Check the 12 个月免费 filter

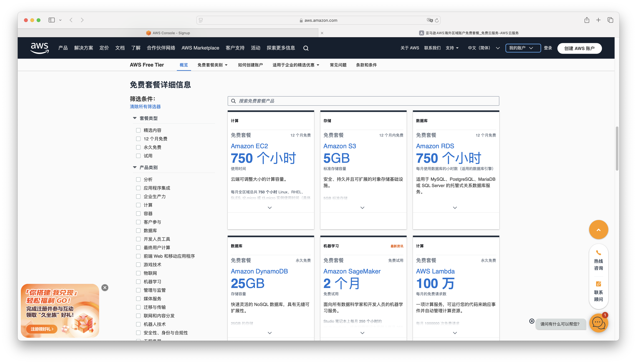138,139
